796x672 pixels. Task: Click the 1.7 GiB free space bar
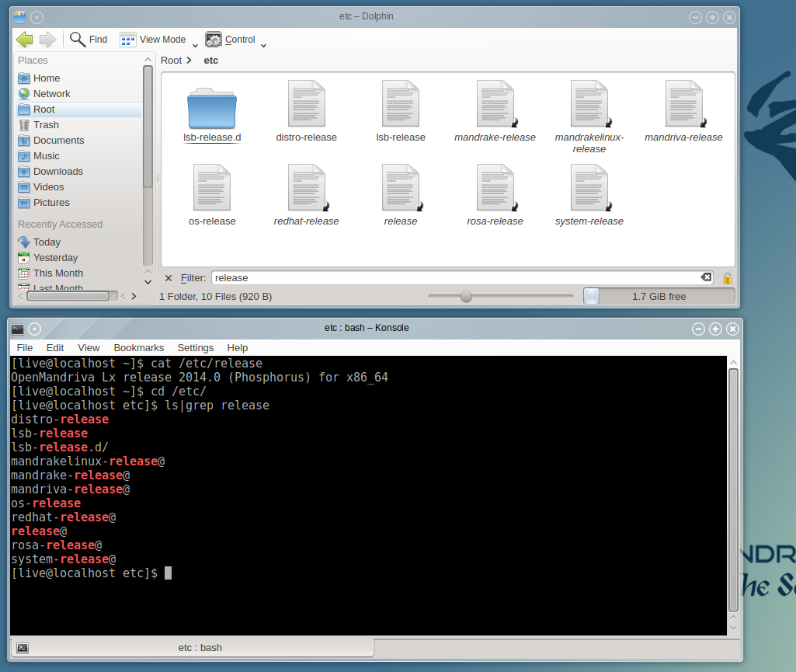point(659,296)
